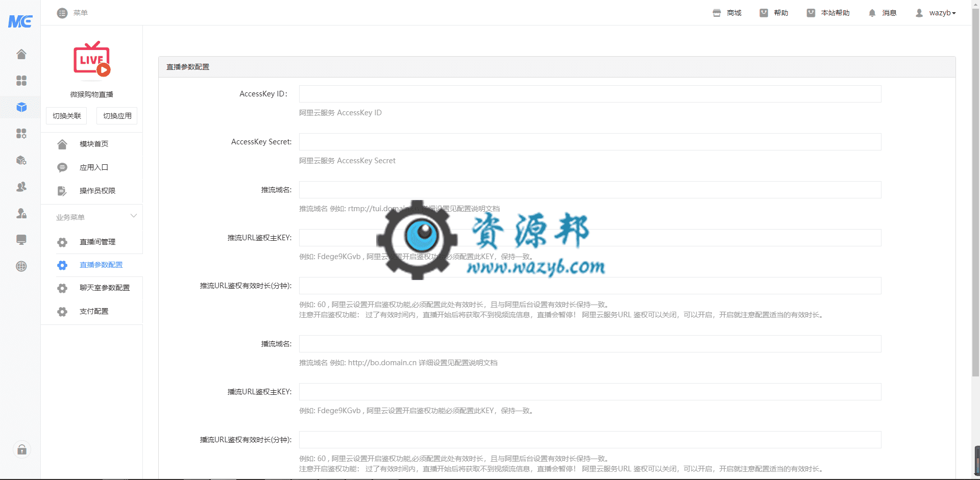Open the user-with-lock icon in left rail
Screen dimensions: 980x480
click(x=21, y=213)
